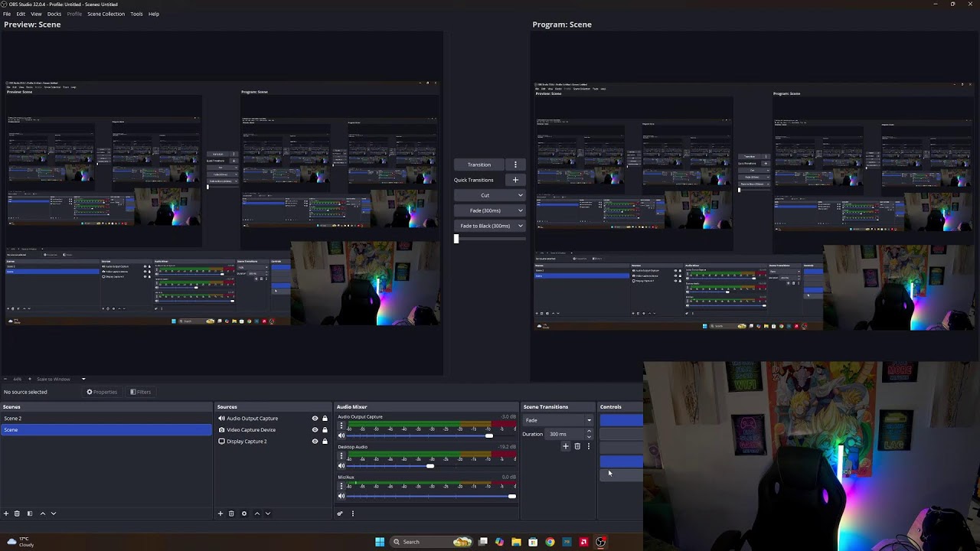Move the selected source down
The height and width of the screenshot is (551, 980).
[268, 514]
